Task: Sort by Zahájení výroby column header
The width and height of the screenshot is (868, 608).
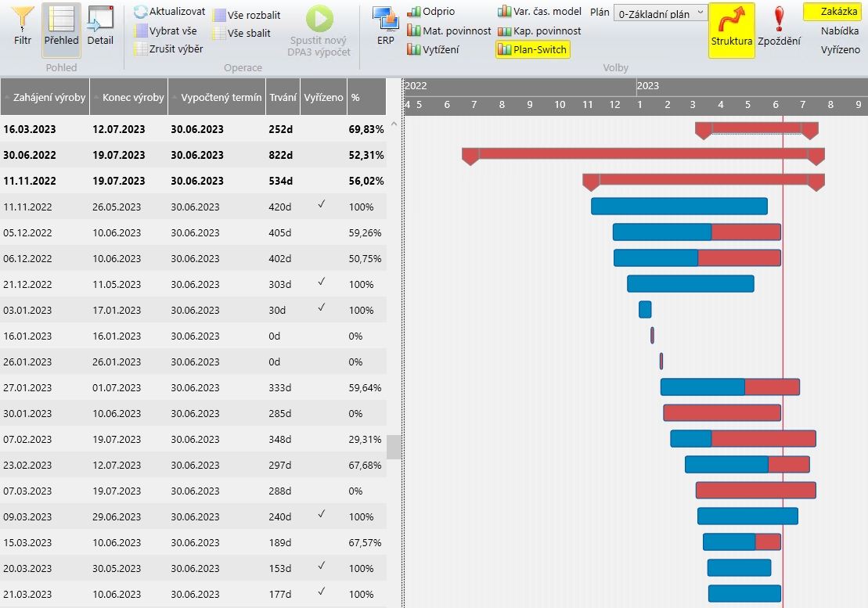Action: pyautogui.click(x=49, y=98)
